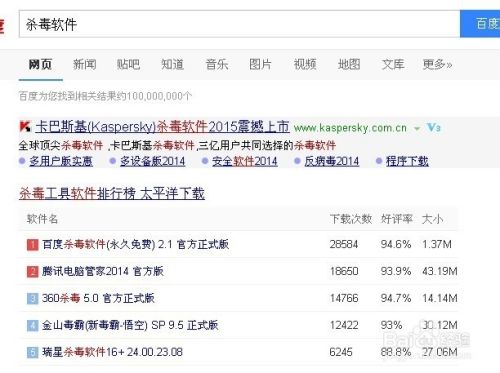Click the Kaspersky red K logo icon
Viewport: 500px width, 373px height.
pyautogui.click(x=25, y=127)
